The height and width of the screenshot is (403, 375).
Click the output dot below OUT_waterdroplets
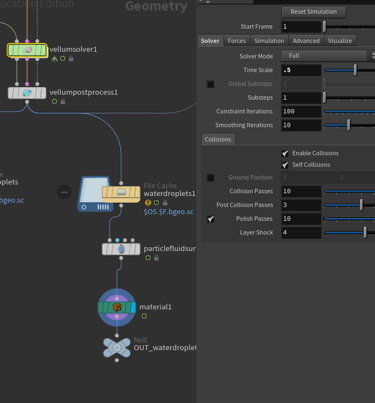(x=117, y=360)
